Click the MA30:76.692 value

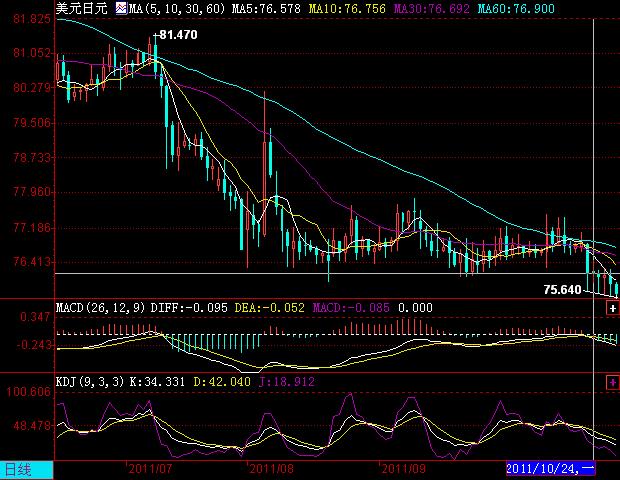pos(432,9)
